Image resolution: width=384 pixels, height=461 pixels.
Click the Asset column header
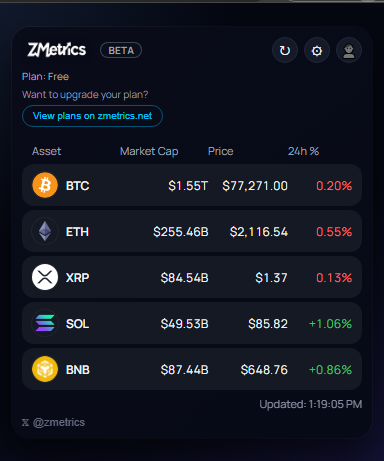click(46, 151)
